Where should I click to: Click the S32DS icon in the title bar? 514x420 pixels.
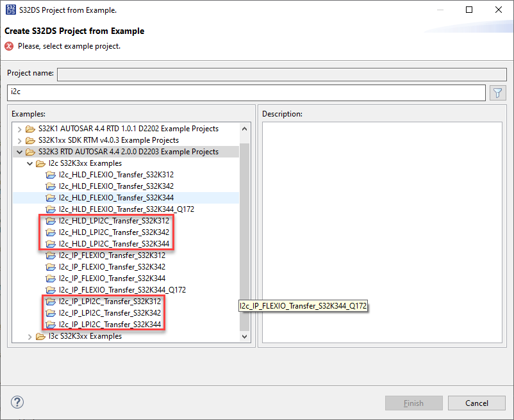(x=10, y=10)
